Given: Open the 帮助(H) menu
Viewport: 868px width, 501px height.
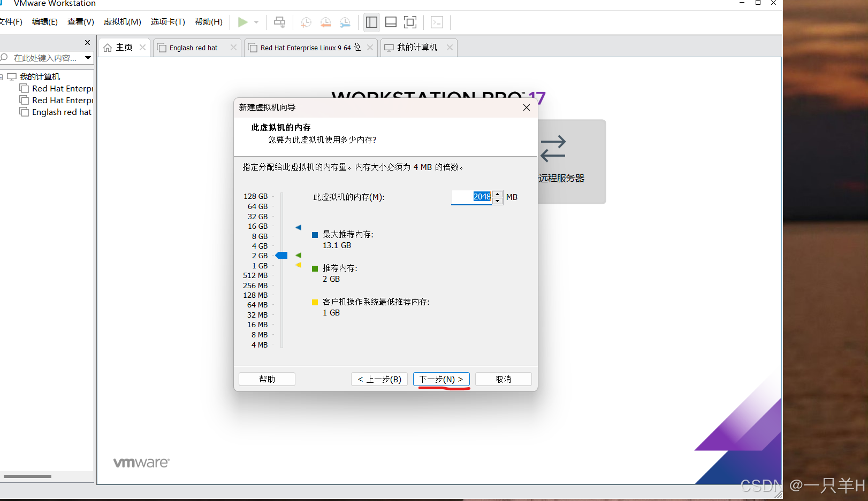Looking at the screenshot, I should coord(209,22).
